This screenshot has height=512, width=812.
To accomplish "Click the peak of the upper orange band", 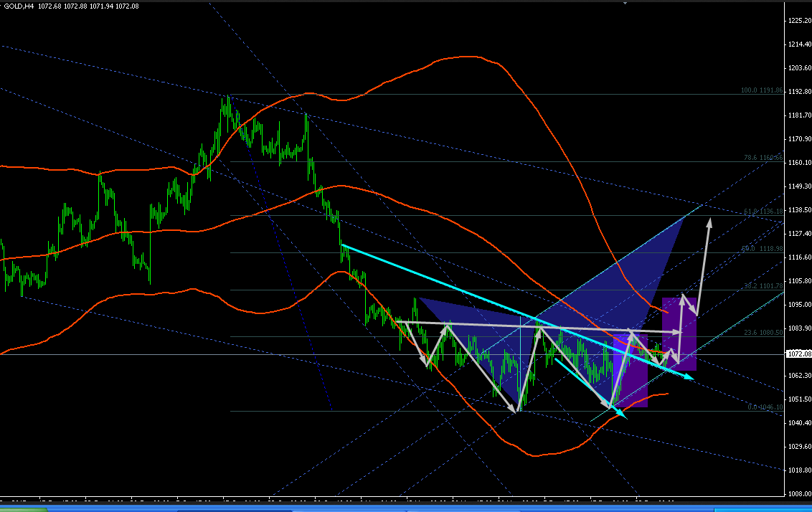I will pos(468,57).
